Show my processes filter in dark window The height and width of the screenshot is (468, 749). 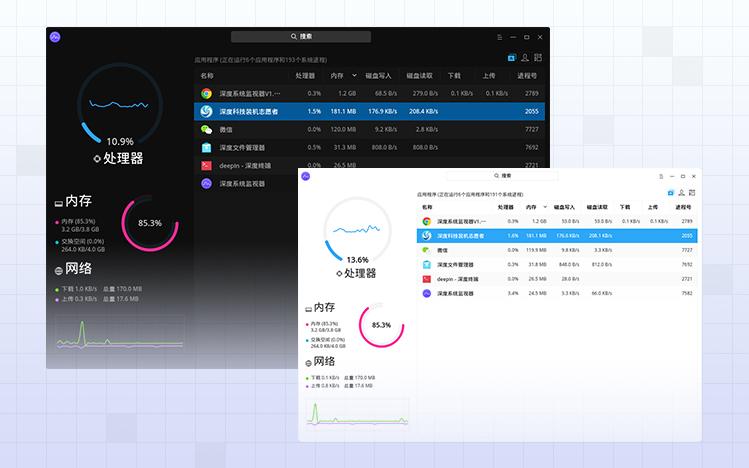[525, 58]
